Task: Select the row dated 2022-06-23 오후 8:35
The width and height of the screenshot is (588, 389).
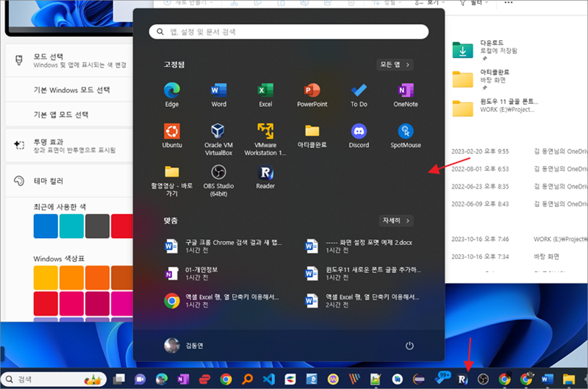Action: [519, 187]
